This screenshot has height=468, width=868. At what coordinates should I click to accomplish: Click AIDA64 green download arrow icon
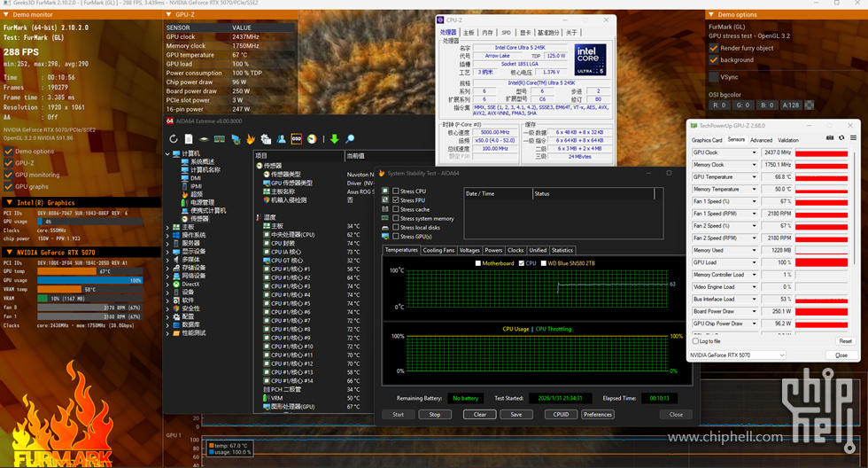[335, 139]
